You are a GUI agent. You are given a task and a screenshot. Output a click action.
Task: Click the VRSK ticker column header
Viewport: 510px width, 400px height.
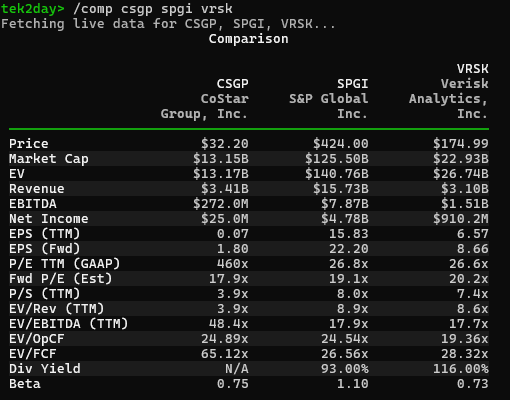[472, 69]
